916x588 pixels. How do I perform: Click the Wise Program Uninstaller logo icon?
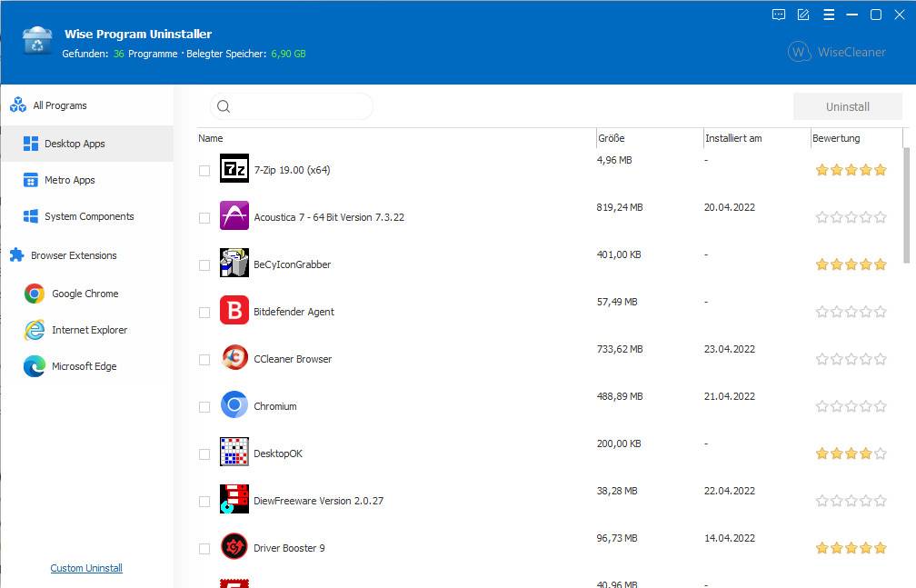click(37, 40)
